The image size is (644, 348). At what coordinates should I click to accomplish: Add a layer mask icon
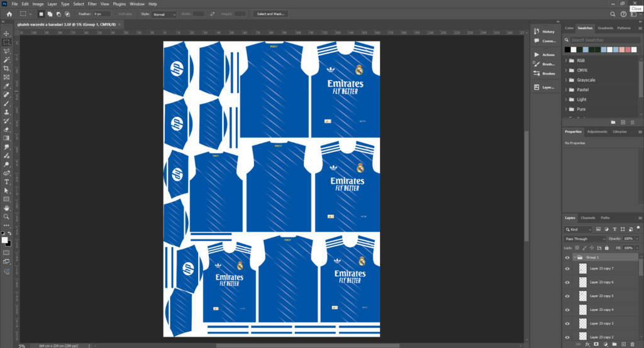point(596,344)
